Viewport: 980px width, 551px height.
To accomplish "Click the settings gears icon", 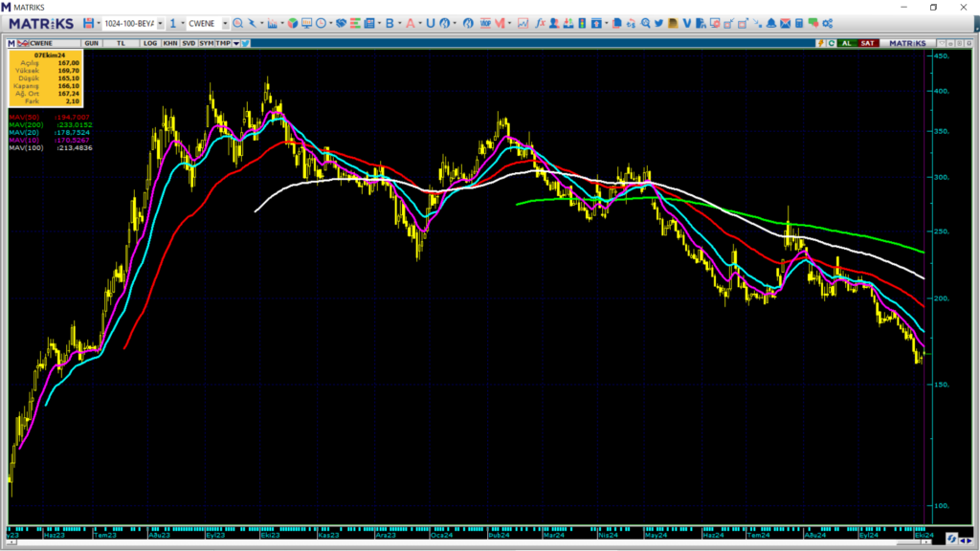I will click(828, 22).
